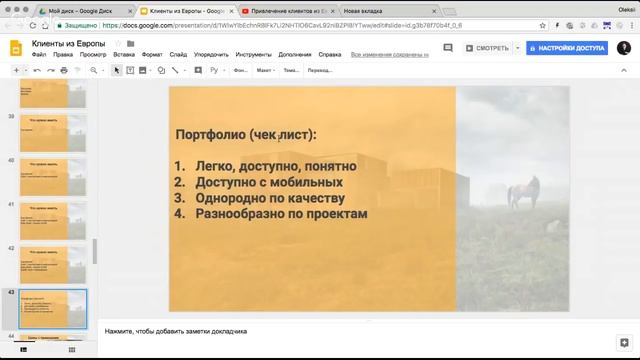
Task: Add a new slide with the plus button
Action: 16,70
